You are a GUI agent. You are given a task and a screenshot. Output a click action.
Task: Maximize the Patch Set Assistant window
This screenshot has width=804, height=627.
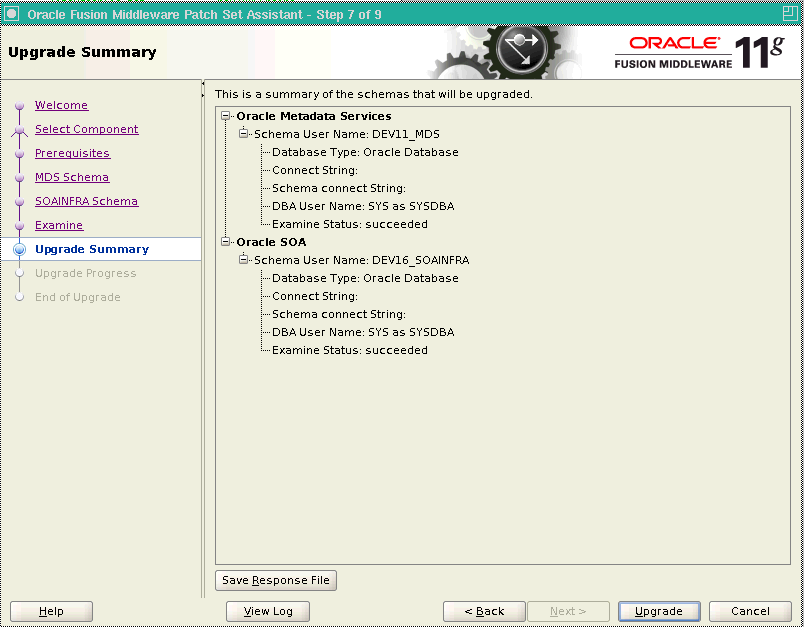[790, 14]
